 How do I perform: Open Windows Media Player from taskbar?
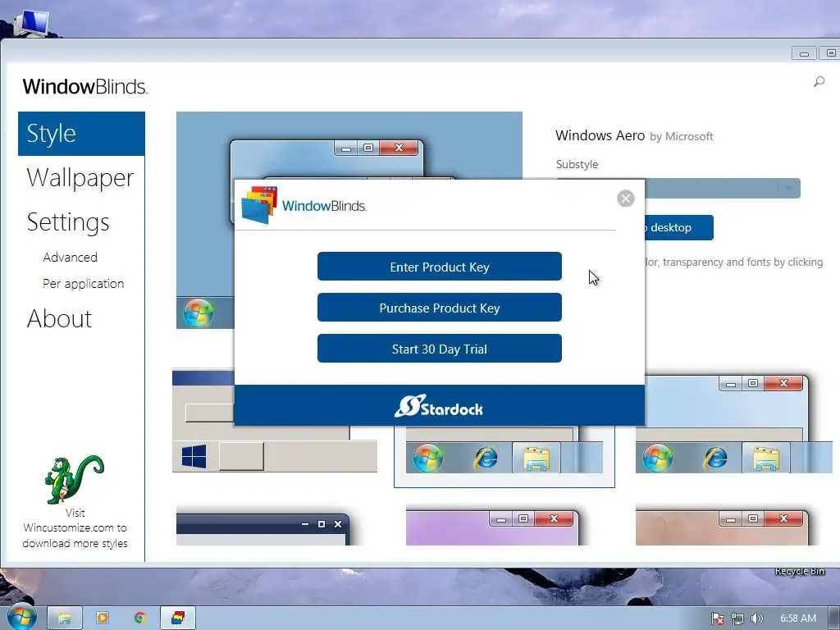pyautogui.click(x=103, y=618)
